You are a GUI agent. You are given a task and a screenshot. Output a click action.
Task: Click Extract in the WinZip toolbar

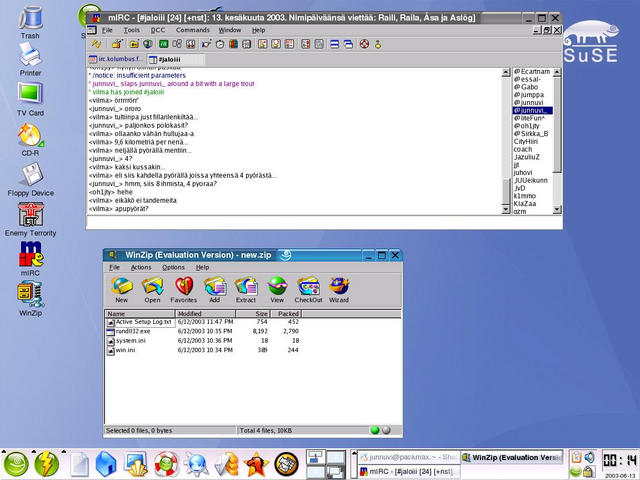[x=246, y=289]
